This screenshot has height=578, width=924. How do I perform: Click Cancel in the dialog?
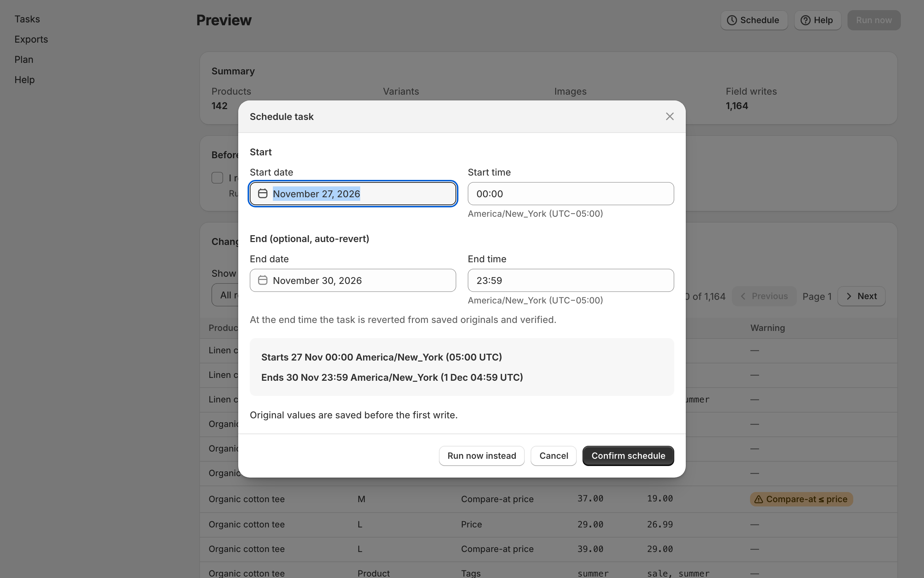coord(554,456)
